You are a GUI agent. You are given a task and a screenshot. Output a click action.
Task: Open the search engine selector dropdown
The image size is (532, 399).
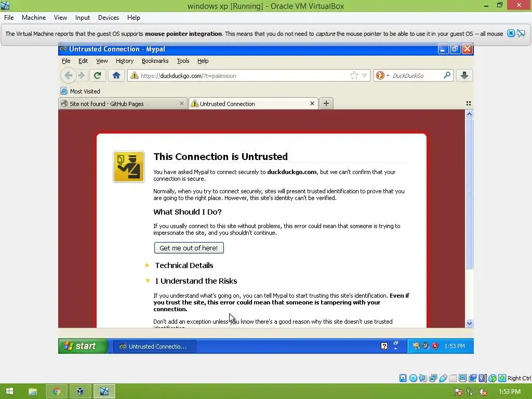pyautogui.click(x=388, y=75)
